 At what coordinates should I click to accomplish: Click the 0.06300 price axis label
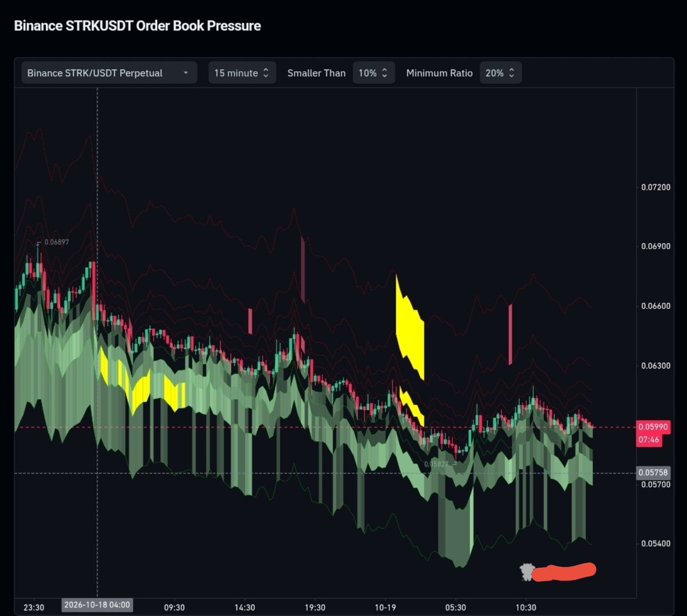click(655, 366)
